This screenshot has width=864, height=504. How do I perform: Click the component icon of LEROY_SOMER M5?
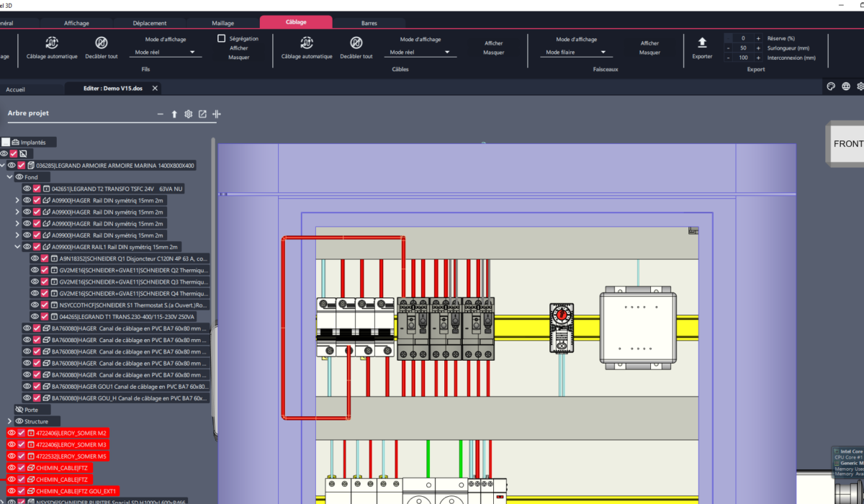31,456
